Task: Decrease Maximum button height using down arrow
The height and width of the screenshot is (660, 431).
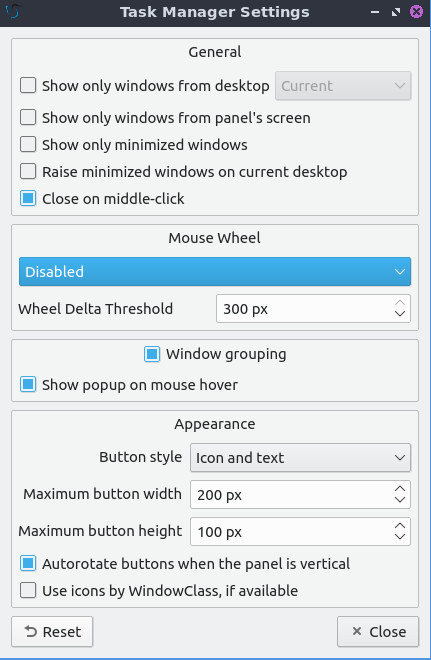Action: tap(400, 537)
